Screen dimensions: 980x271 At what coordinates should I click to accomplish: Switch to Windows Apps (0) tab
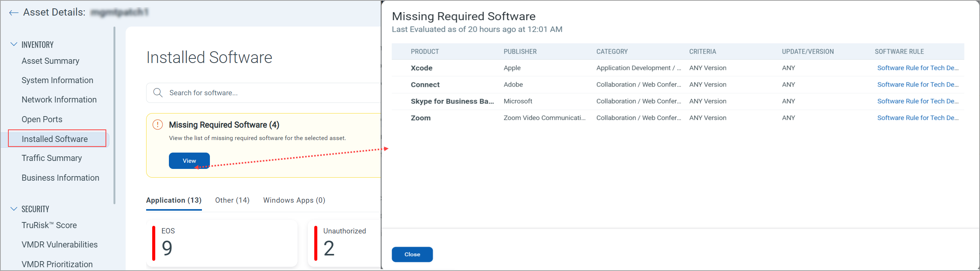pos(294,200)
